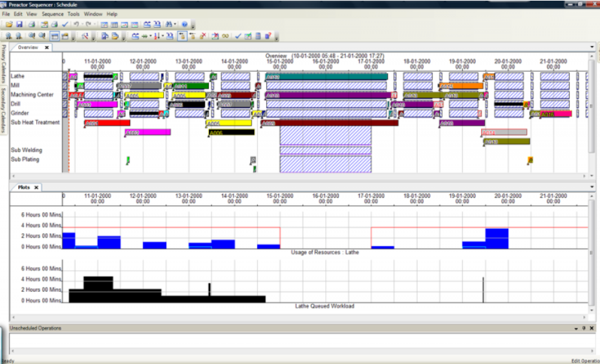Click the icon with red question mark
600x364 pixels.
coord(268,36)
